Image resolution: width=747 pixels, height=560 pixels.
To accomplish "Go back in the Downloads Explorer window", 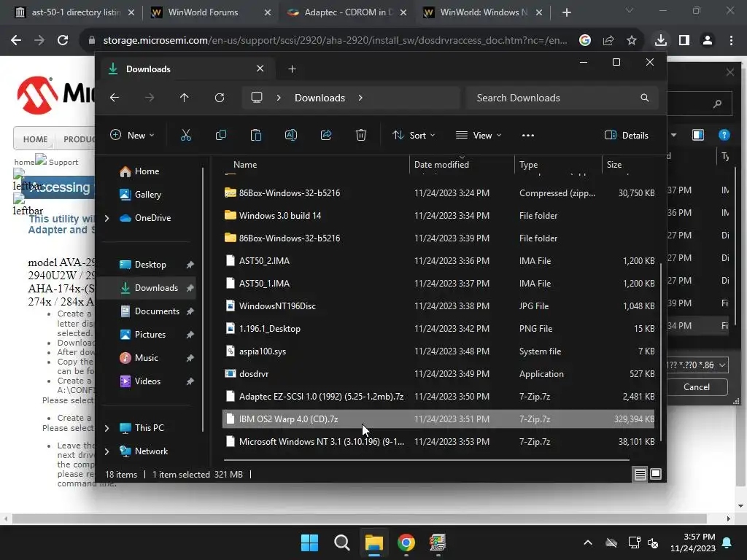I will (115, 98).
